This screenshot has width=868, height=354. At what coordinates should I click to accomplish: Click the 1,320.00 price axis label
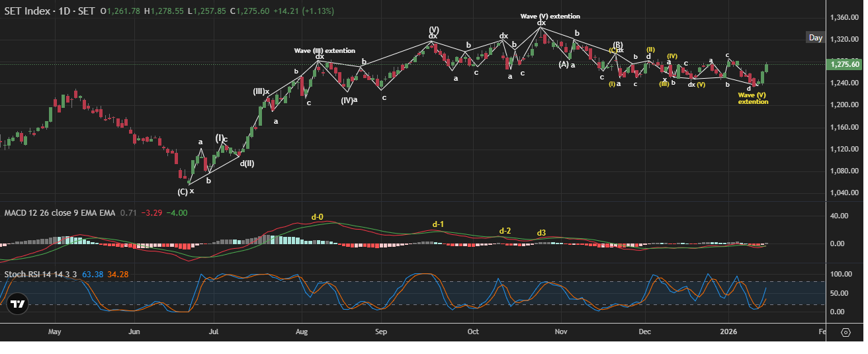(844, 39)
